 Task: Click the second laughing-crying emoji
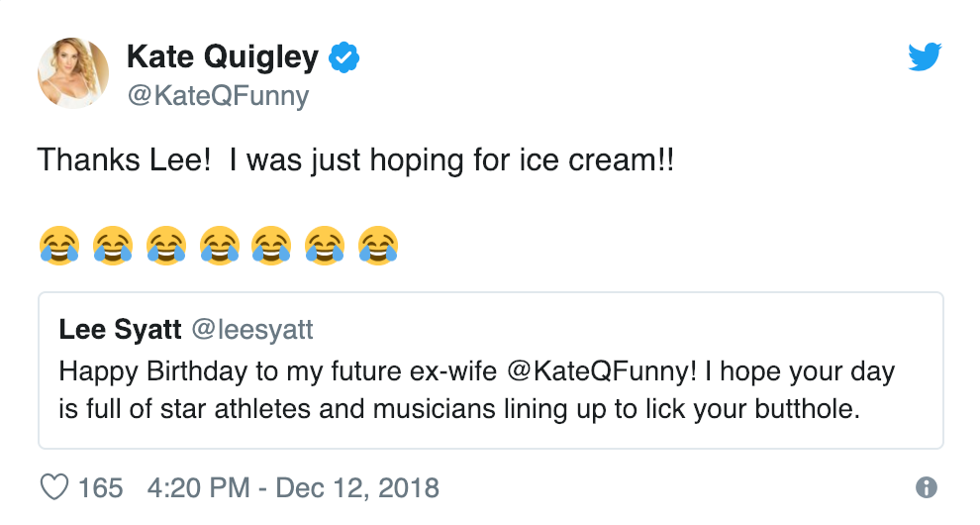112,244
